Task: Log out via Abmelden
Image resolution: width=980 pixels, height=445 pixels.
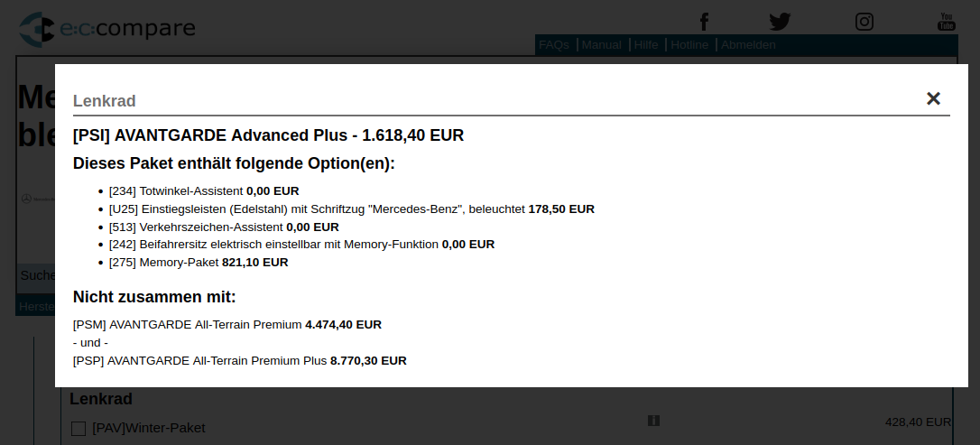Action: pyautogui.click(x=748, y=45)
